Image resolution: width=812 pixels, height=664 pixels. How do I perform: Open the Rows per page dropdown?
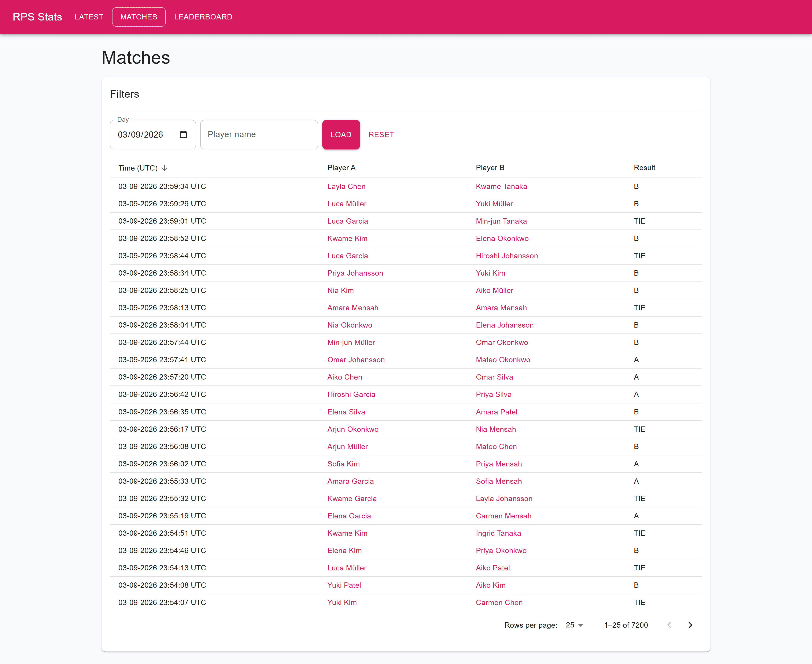(574, 625)
